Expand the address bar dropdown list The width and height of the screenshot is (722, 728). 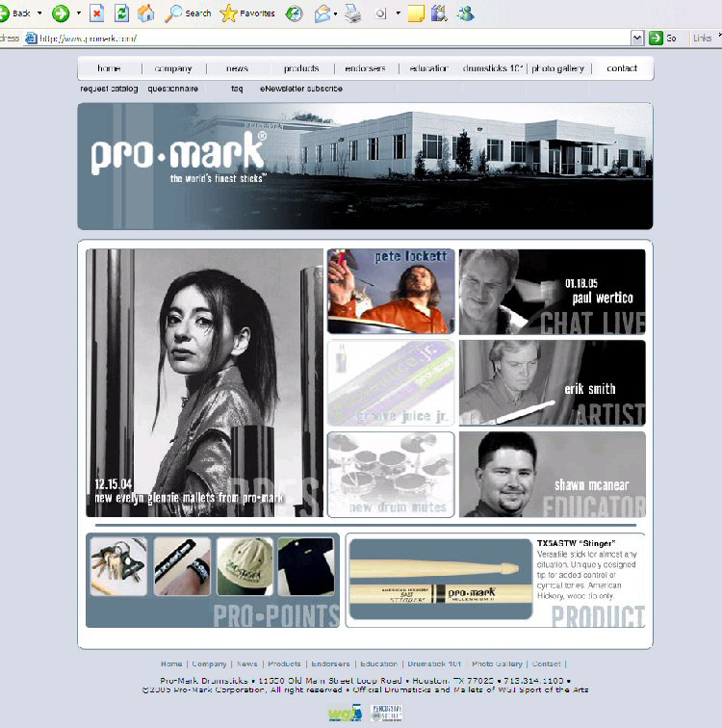coord(636,38)
